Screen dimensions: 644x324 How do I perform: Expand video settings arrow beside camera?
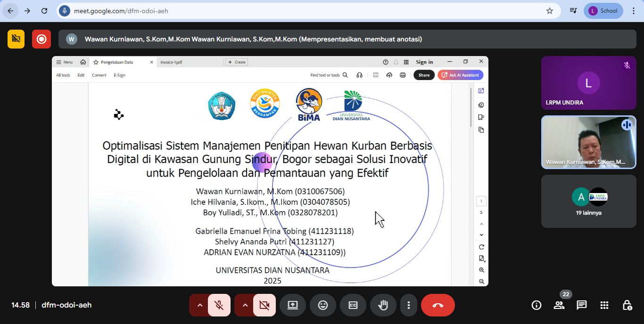[245, 305]
